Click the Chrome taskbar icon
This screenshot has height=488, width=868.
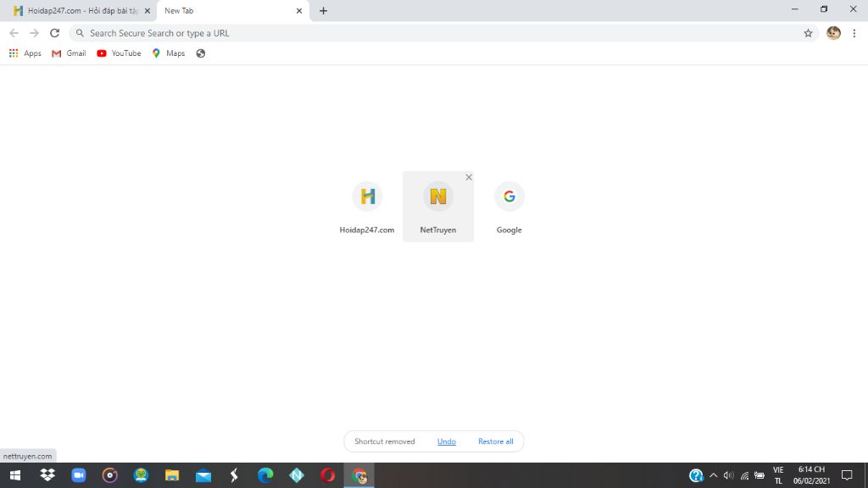[359, 475]
